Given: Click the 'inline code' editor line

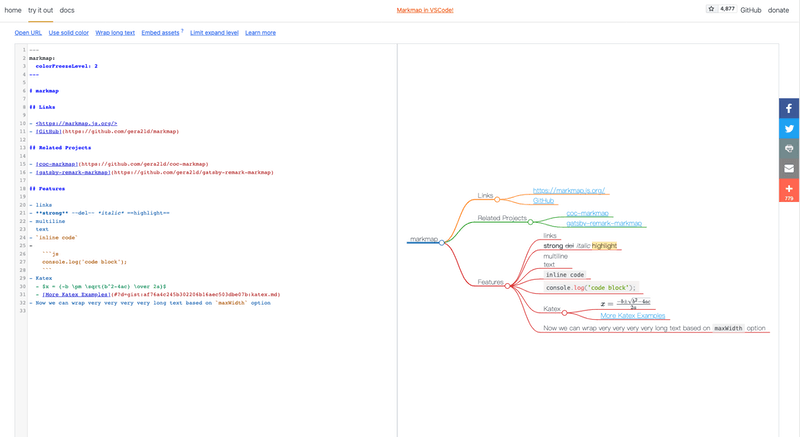Looking at the screenshot, I should click(54, 238).
